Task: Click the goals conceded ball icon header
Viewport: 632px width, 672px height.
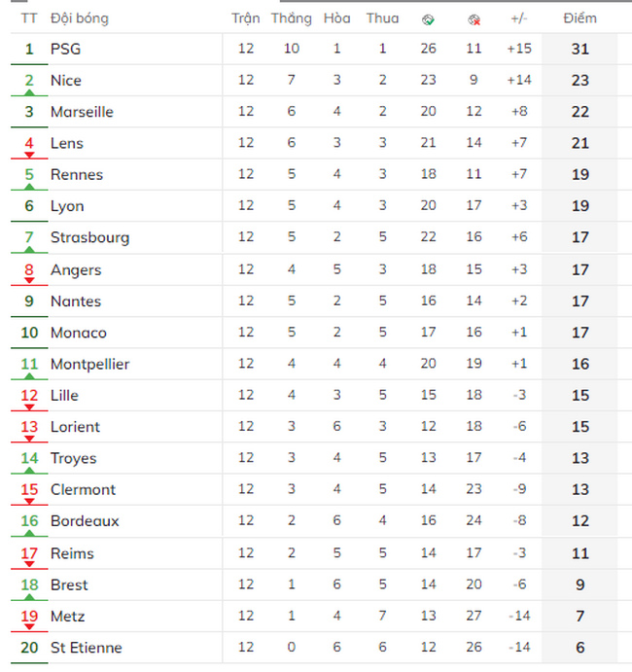Action: tap(474, 19)
